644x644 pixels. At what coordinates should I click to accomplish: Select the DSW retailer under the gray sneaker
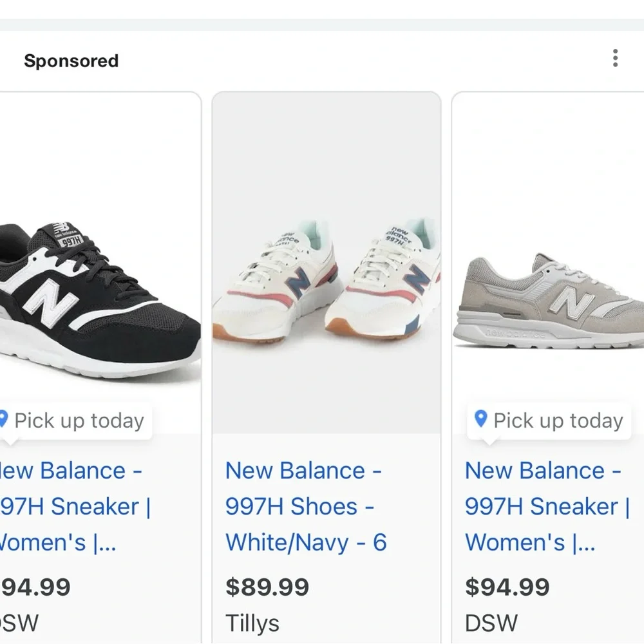pyautogui.click(x=491, y=622)
